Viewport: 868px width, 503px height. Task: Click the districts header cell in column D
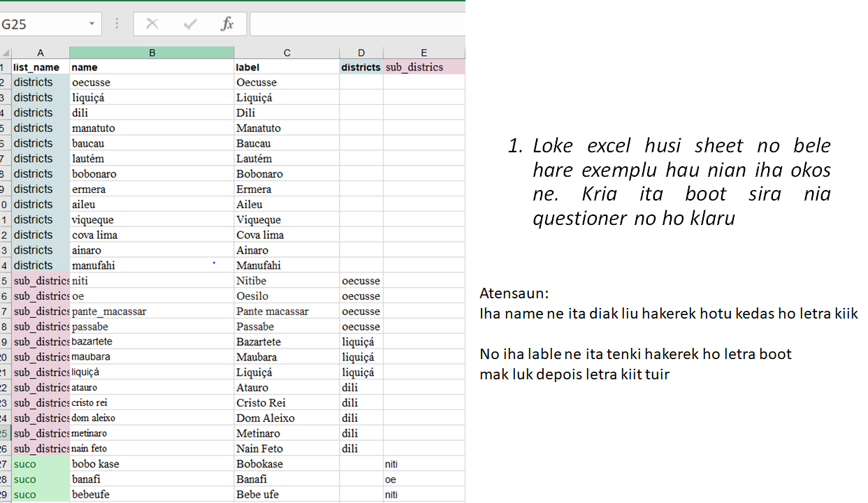coord(361,67)
